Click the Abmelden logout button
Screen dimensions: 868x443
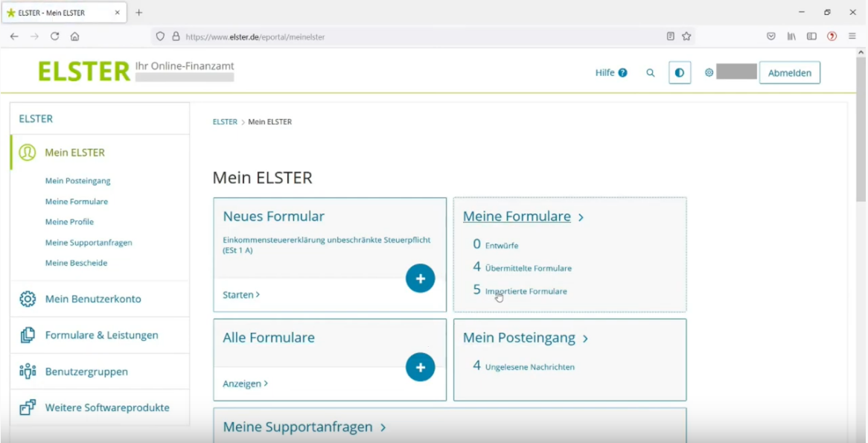[789, 72]
